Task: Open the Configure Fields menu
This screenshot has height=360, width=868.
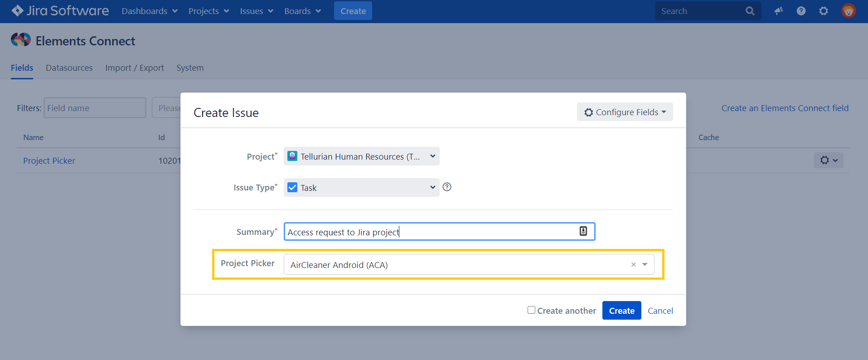Action: point(625,112)
